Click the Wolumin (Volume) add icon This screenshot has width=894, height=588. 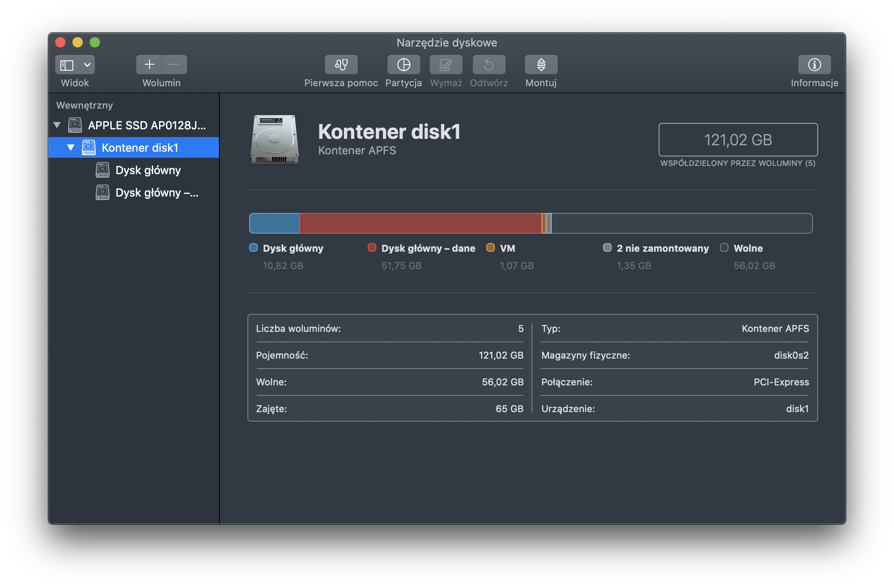(150, 64)
